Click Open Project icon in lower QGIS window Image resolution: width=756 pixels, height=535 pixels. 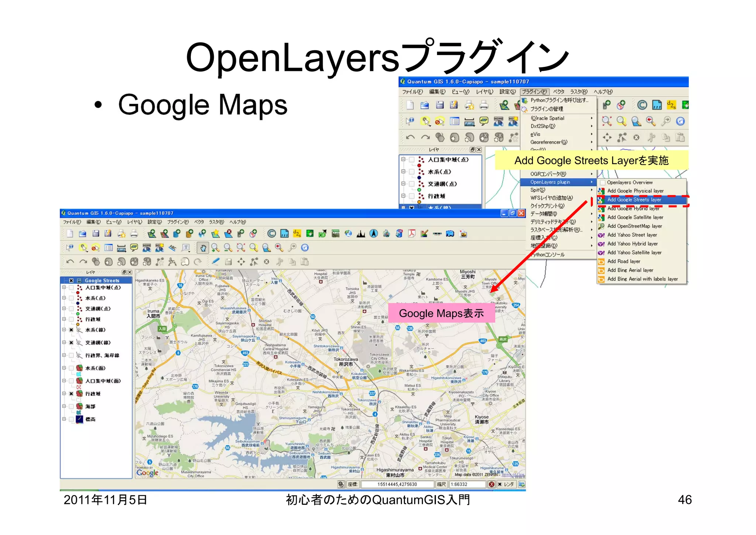click(x=83, y=234)
